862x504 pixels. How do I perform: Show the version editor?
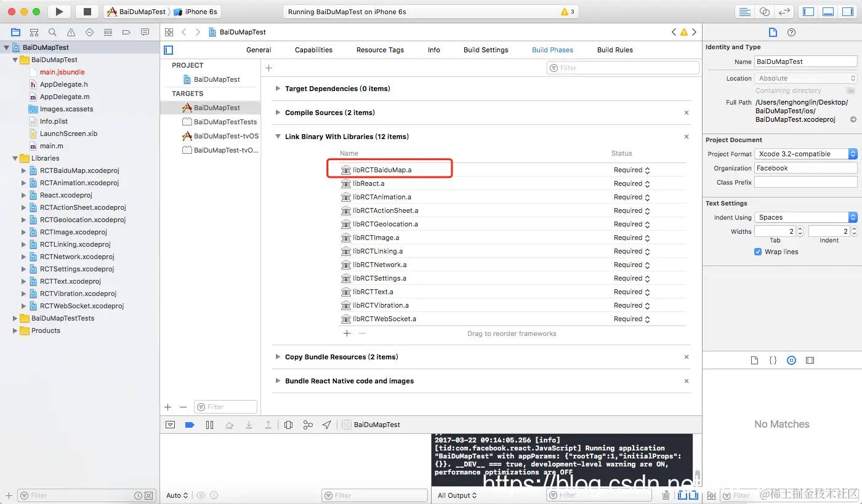point(783,12)
